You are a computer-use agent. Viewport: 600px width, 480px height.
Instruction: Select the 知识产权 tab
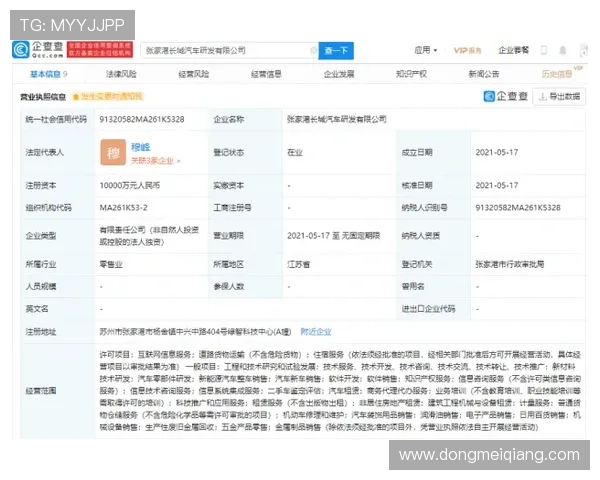(411, 74)
